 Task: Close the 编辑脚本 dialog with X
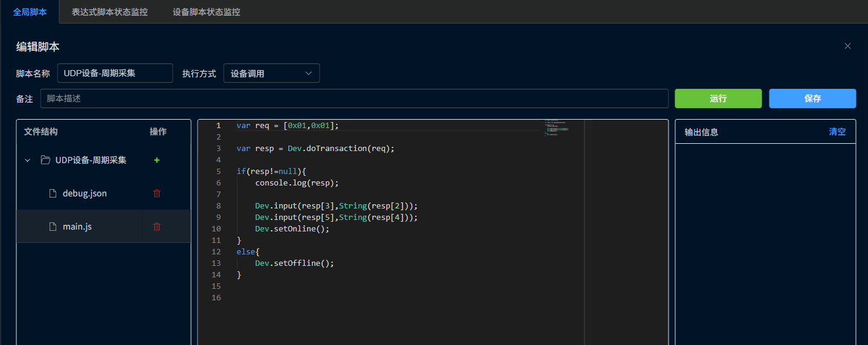tap(847, 46)
